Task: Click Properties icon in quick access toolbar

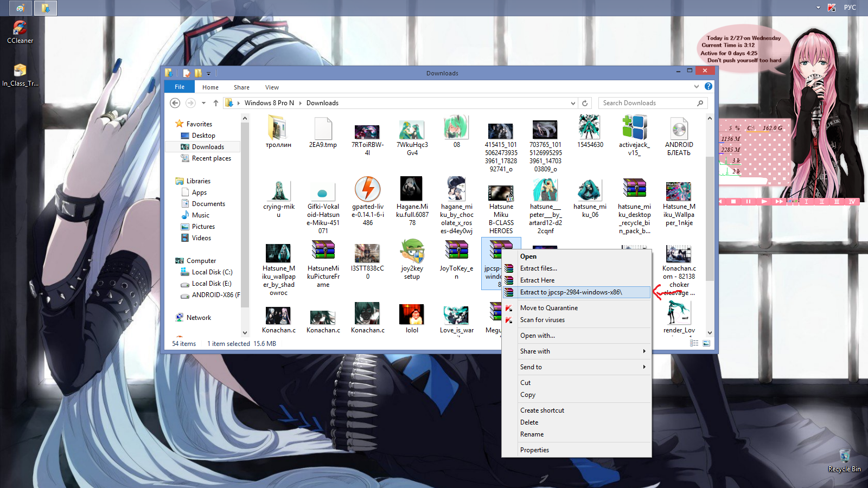Action: pos(187,73)
